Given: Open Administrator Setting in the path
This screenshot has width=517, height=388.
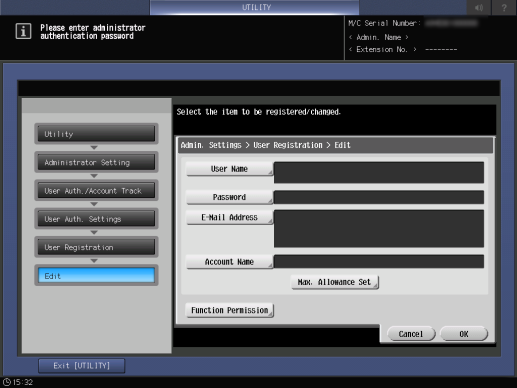Looking at the screenshot, I should 96,162.
